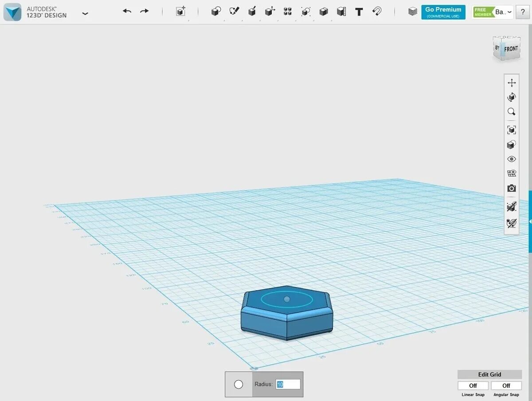
Task: Open the main application menu chevron
Action: [x=85, y=13]
